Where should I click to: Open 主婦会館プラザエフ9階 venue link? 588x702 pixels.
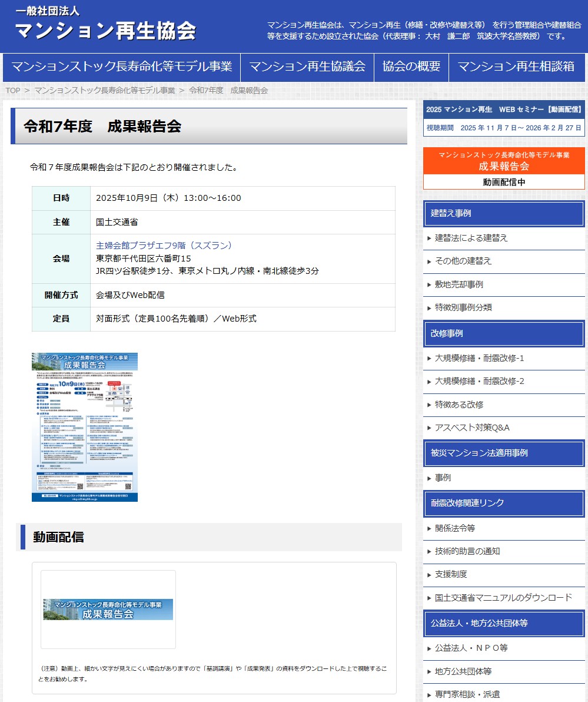point(164,246)
